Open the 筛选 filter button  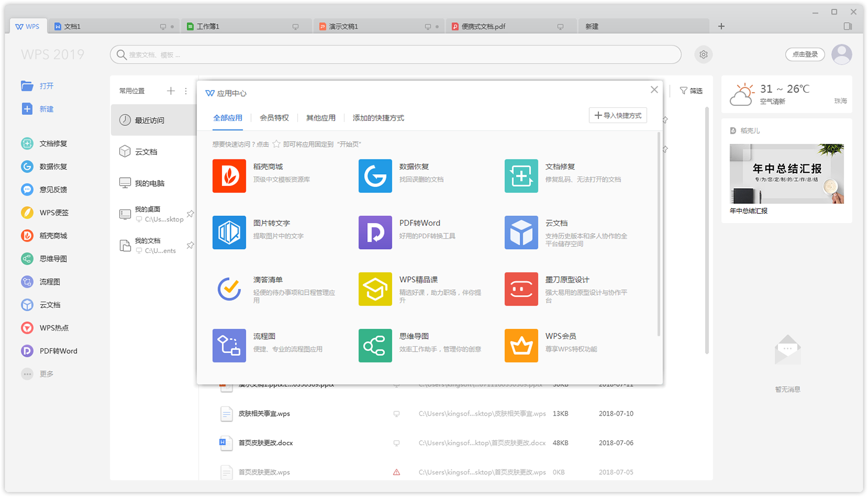(691, 91)
